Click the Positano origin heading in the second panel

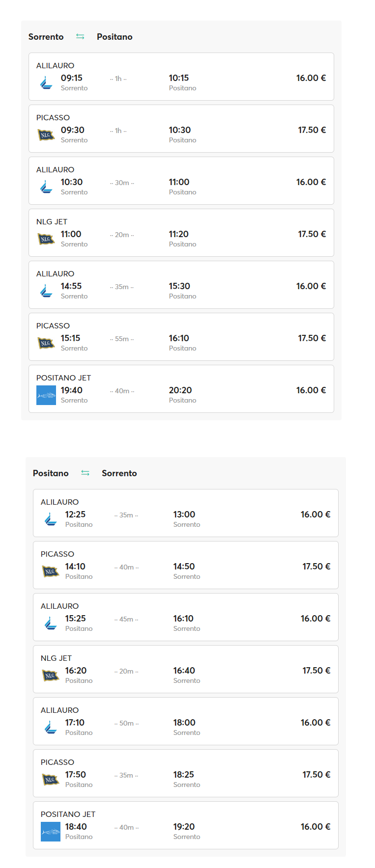51,473
